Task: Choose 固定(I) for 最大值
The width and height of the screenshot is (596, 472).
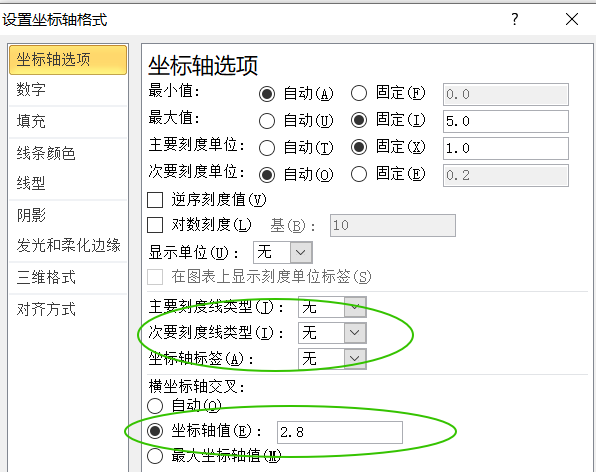Action: click(358, 120)
